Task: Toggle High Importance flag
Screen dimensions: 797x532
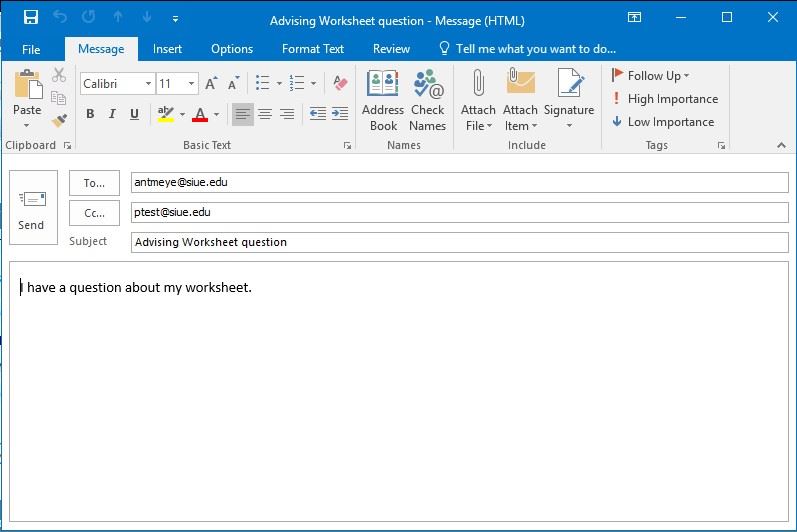Action: [664, 99]
